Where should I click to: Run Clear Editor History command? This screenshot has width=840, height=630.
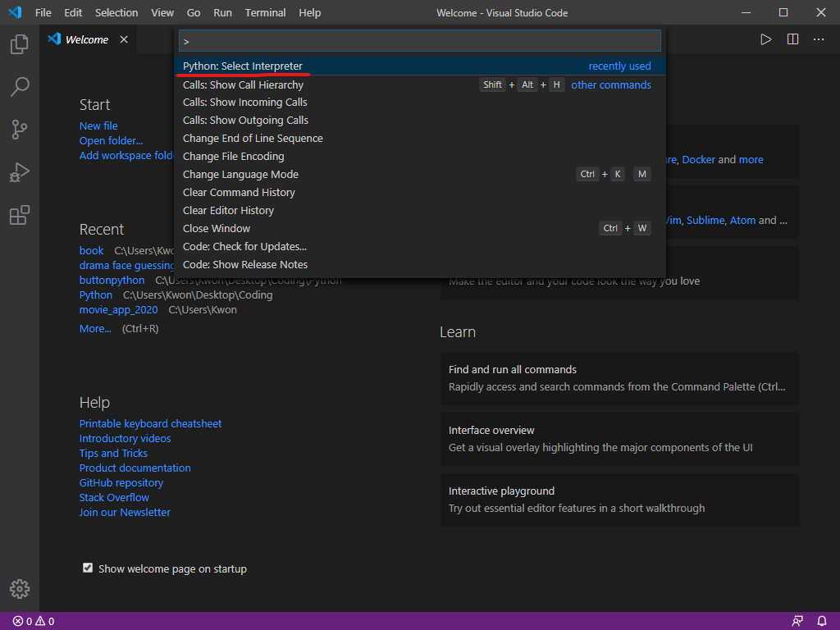tap(420, 211)
